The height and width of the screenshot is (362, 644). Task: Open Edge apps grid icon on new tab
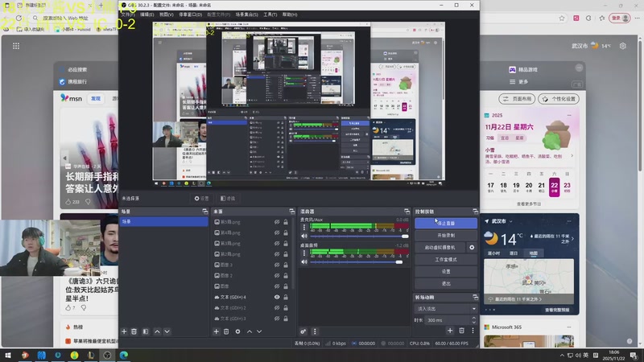coord(16,46)
